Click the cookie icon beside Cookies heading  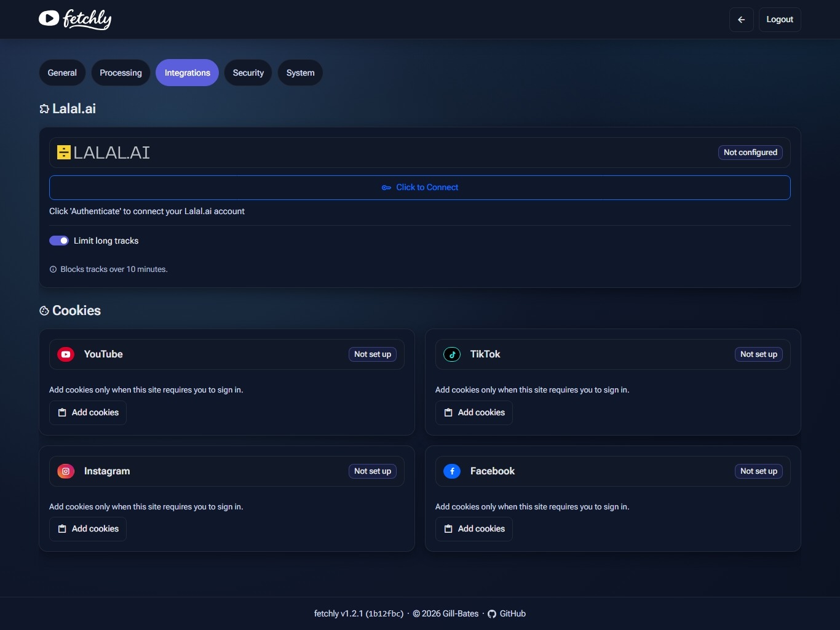(44, 311)
